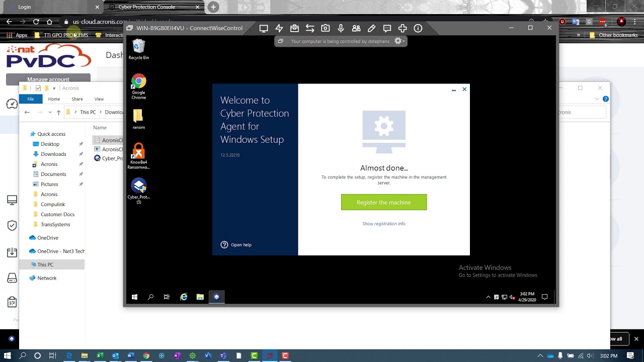
Task: Expand remote system tray hidden icons arrow
Action: pyautogui.click(x=488, y=297)
